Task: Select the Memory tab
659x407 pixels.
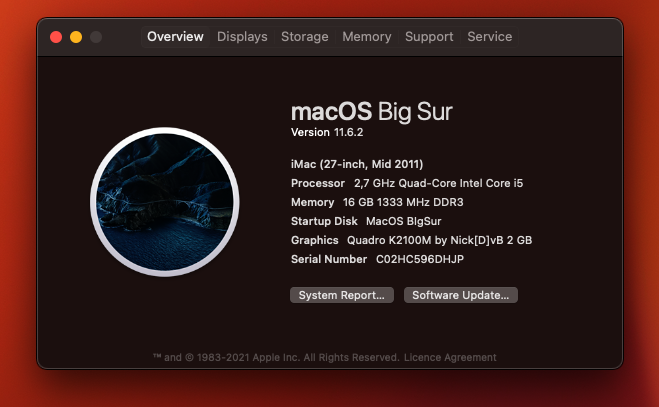Action: pos(366,37)
